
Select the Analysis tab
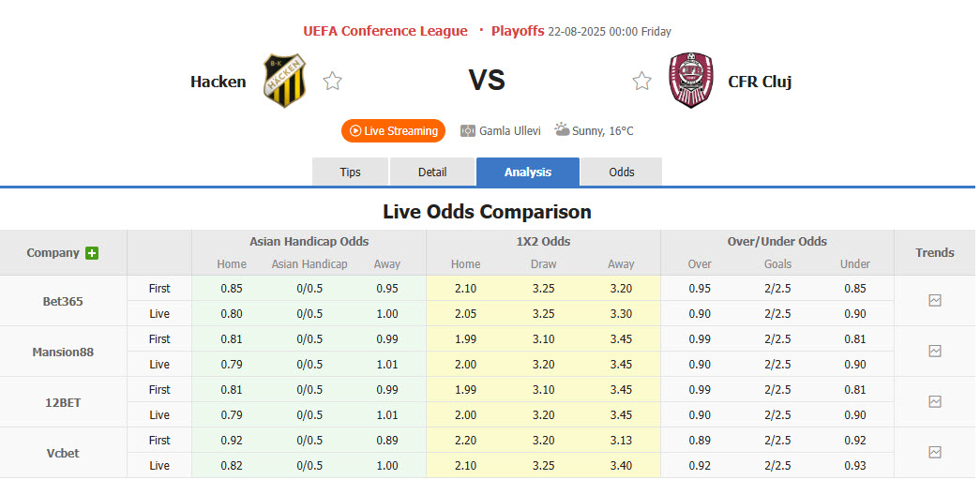[x=527, y=172]
